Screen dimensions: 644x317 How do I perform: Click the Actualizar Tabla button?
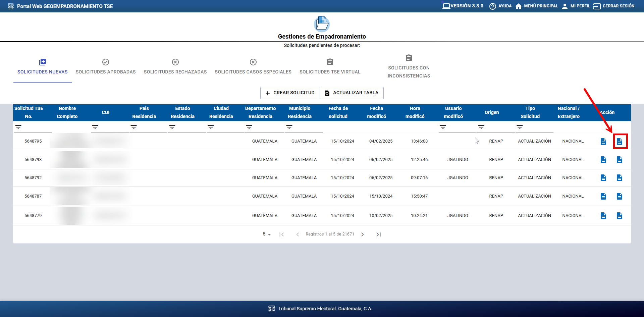tap(352, 93)
